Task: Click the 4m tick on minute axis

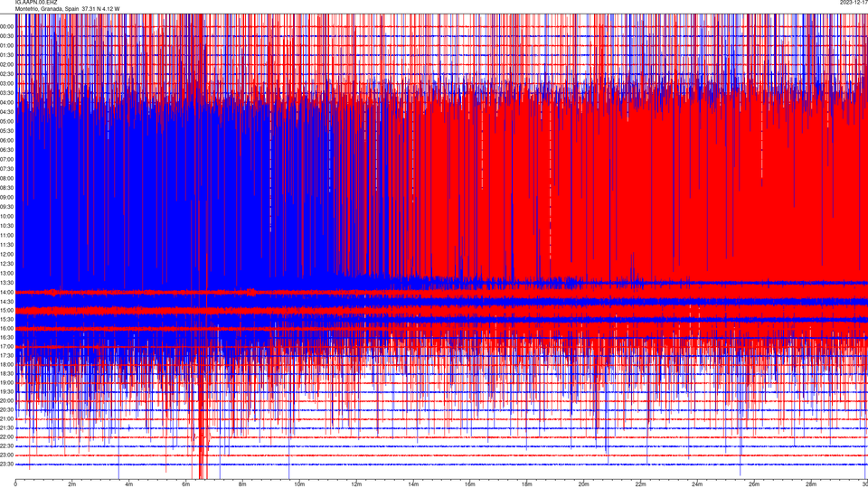Action: coord(129,484)
